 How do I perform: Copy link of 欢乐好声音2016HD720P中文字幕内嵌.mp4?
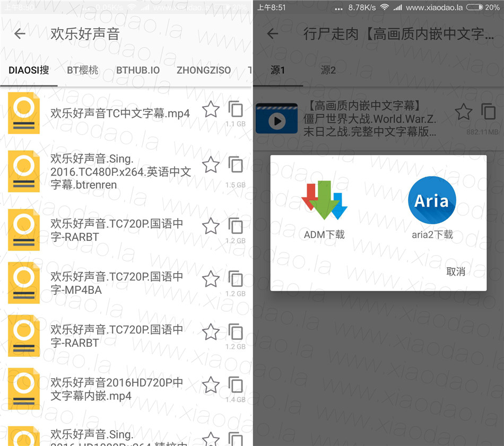coord(236,384)
